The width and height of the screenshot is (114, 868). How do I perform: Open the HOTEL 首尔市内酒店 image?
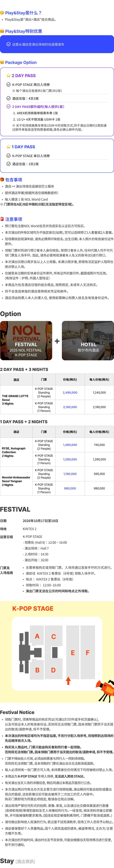tap(88, 341)
